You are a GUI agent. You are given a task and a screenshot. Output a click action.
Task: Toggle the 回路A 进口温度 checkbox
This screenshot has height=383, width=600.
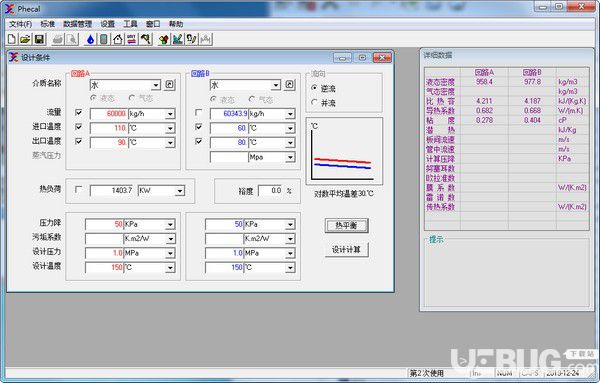78,127
